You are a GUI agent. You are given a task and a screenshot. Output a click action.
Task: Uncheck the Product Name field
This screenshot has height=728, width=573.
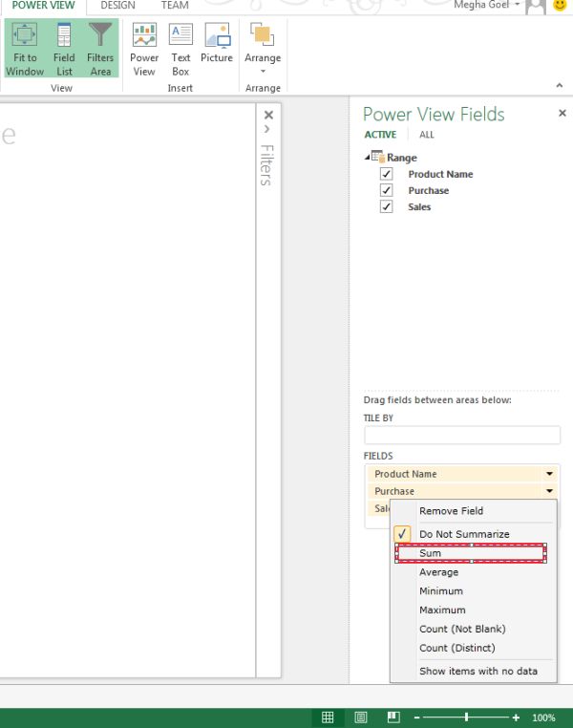pyautogui.click(x=386, y=174)
